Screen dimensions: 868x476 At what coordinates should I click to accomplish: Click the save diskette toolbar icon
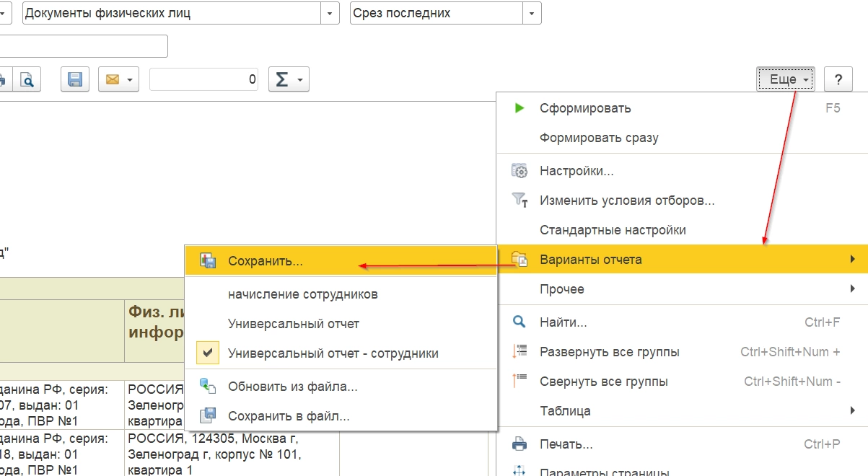click(x=74, y=79)
